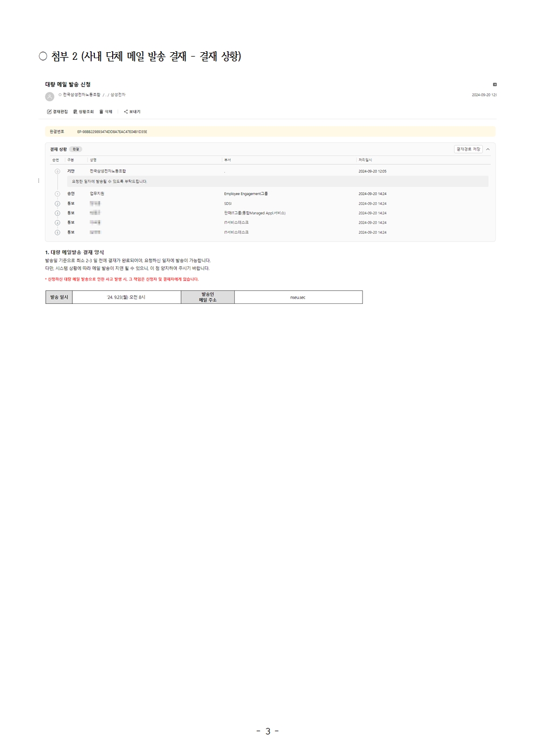Click the 성명 column header
The height and width of the screenshot is (756, 535).
coord(93,160)
